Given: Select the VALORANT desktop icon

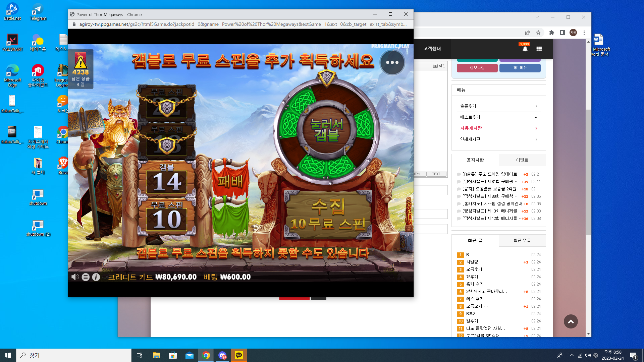Looking at the screenshot, I should point(12,43).
